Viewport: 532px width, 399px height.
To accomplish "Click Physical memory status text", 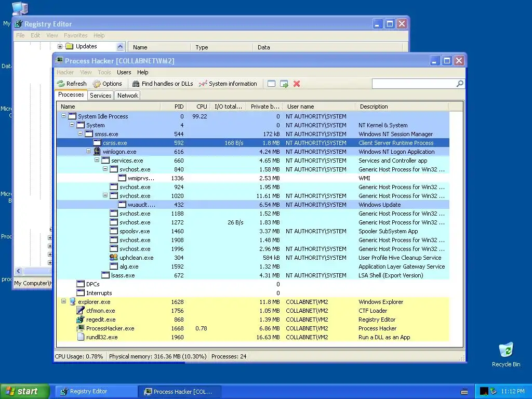I will pyautogui.click(x=157, y=356).
